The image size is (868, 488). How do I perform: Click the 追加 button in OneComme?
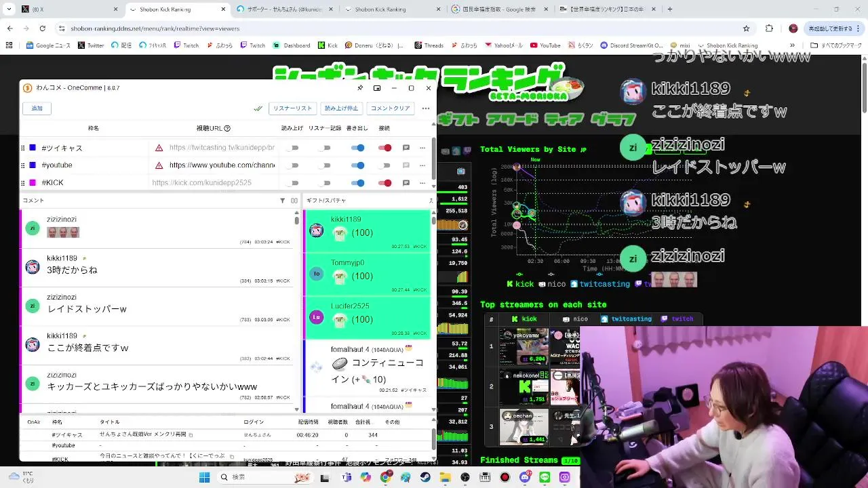click(37, 108)
